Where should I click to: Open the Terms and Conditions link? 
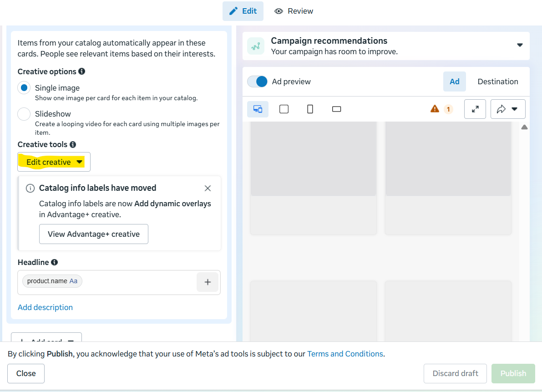tap(345, 354)
